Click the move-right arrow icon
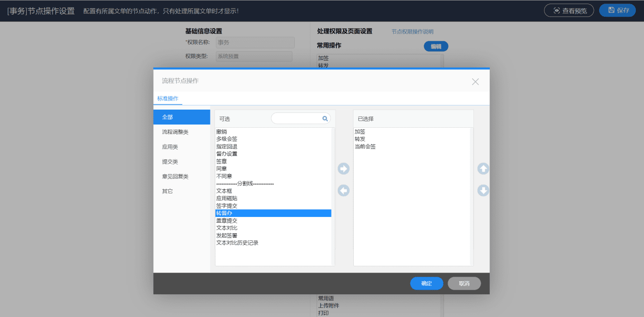 pyautogui.click(x=344, y=168)
